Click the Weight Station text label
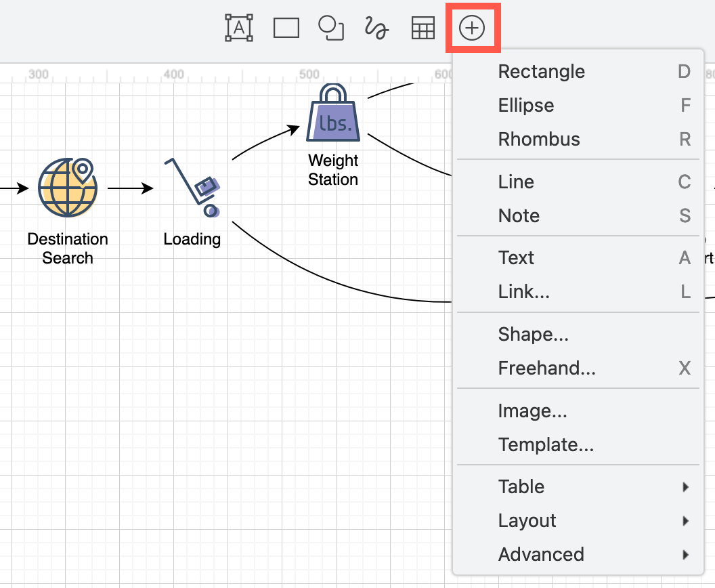This screenshot has width=715, height=588. pos(333,170)
